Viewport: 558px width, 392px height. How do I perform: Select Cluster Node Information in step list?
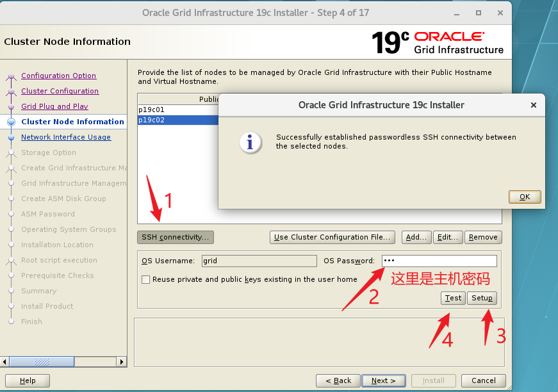click(72, 121)
